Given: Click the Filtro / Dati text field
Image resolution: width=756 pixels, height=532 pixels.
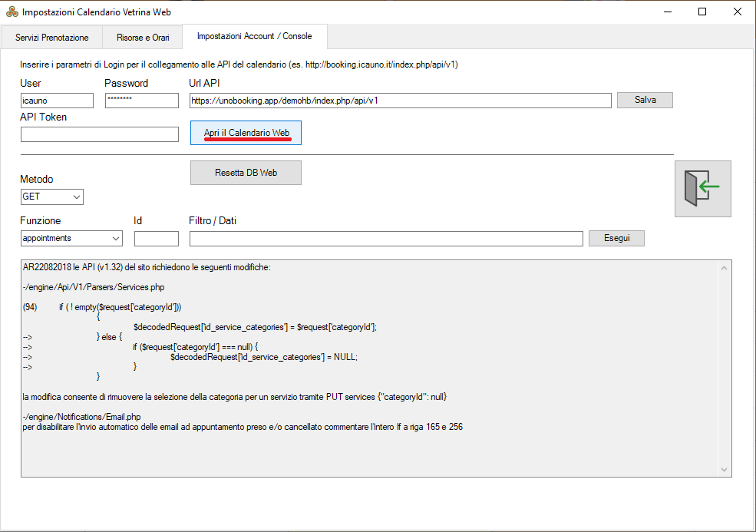Looking at the screenshot, I should point(385,239).
